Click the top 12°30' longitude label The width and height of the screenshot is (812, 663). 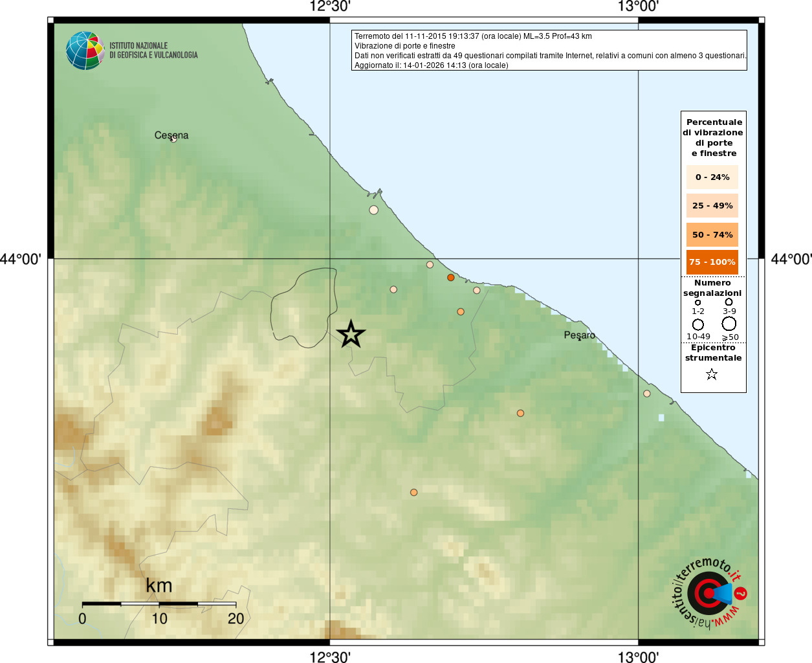330,7
